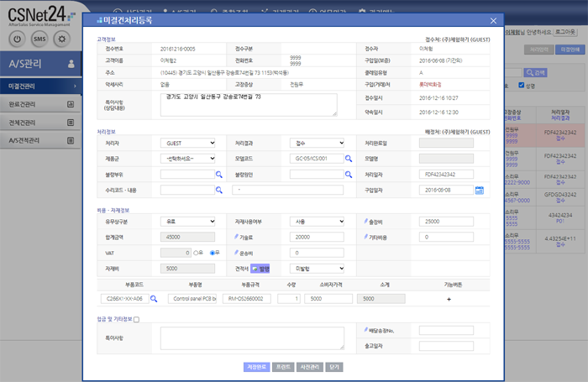Open A/S견적관리 in the sidebar
The image size is (588, 382).
(40, 140)
